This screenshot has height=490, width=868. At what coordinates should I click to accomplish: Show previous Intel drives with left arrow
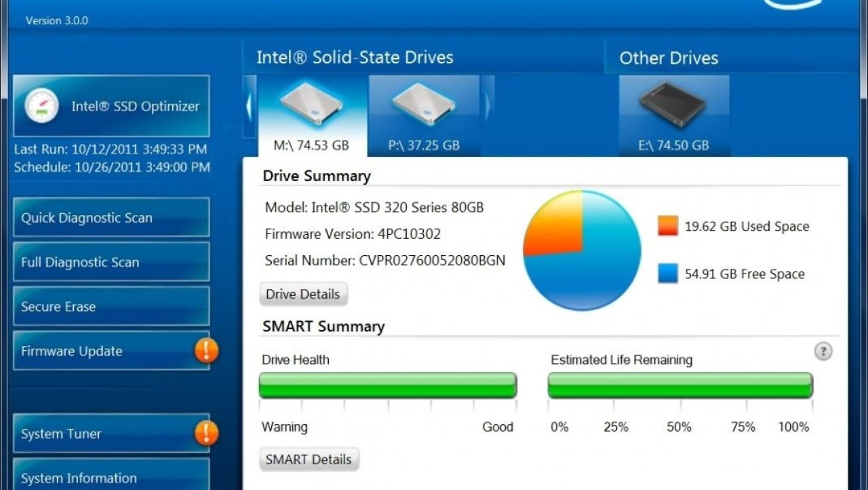pyautogui.click(x=250, y=106)
